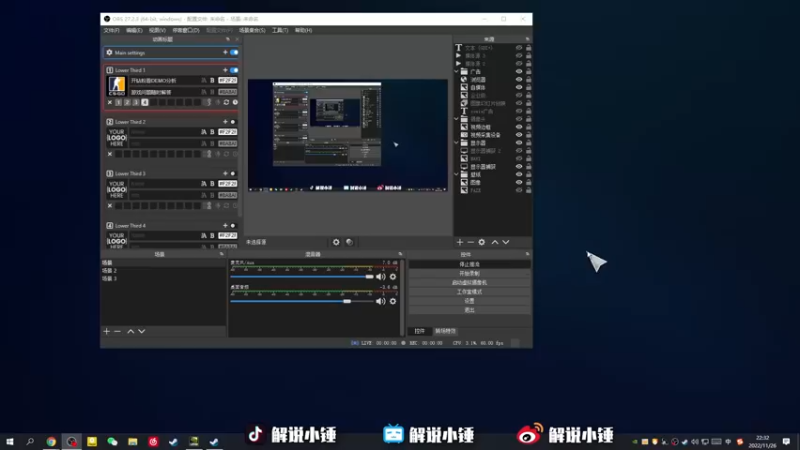Open top color swatch of Lower Third 1
800x450 pixels.
point(228,81)
